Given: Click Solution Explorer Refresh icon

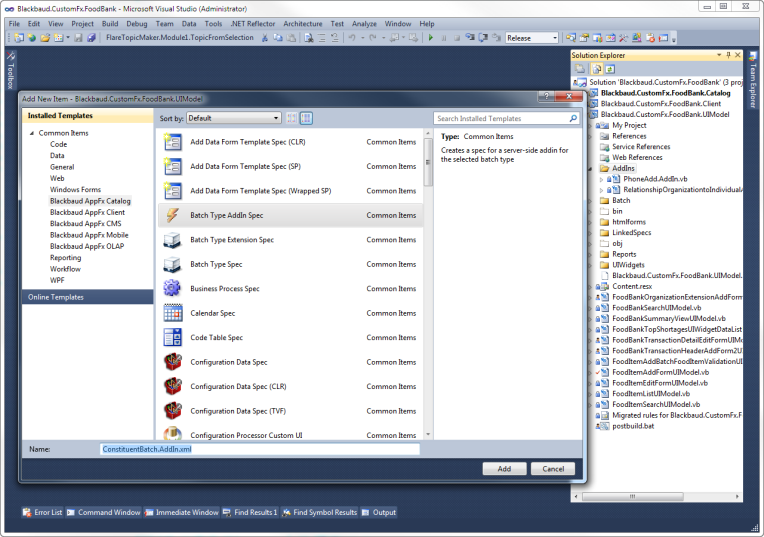Looking at the screenshot, I should (610, 69).
